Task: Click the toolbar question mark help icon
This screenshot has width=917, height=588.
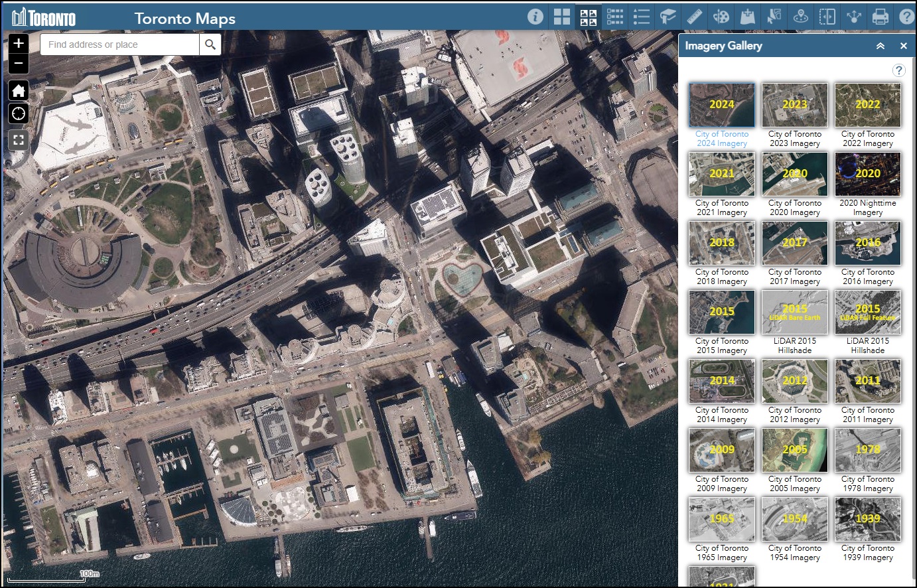Action: coord(906,17)
